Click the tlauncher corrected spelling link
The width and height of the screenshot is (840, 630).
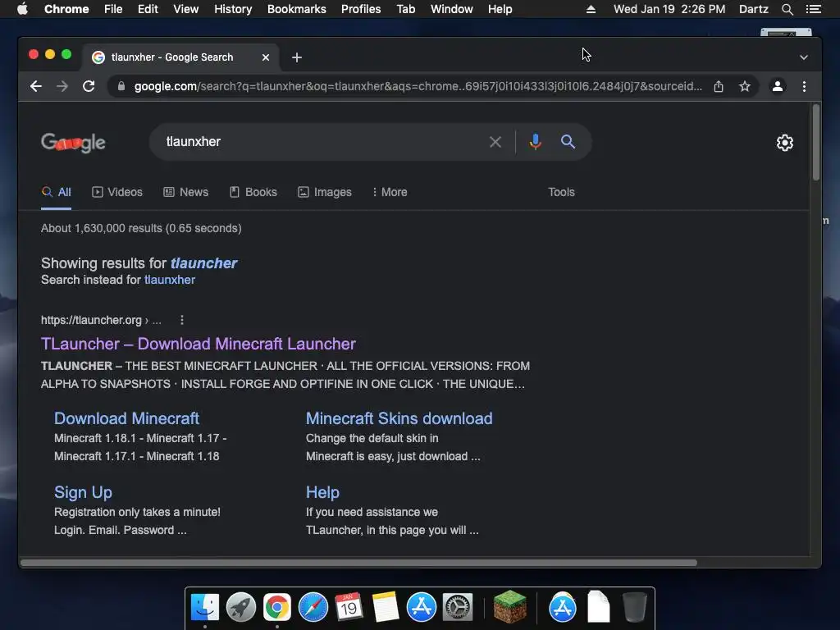[x=203, y=263]
